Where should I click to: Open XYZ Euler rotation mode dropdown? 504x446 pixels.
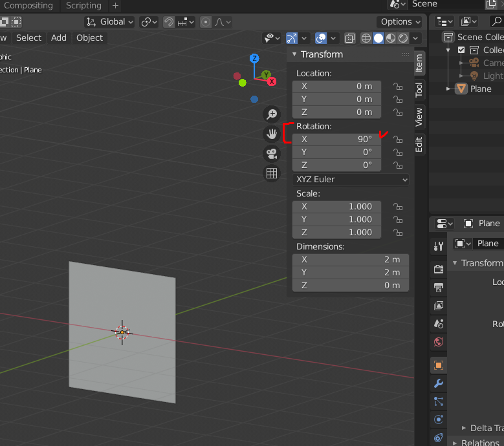tap(351, 180)
